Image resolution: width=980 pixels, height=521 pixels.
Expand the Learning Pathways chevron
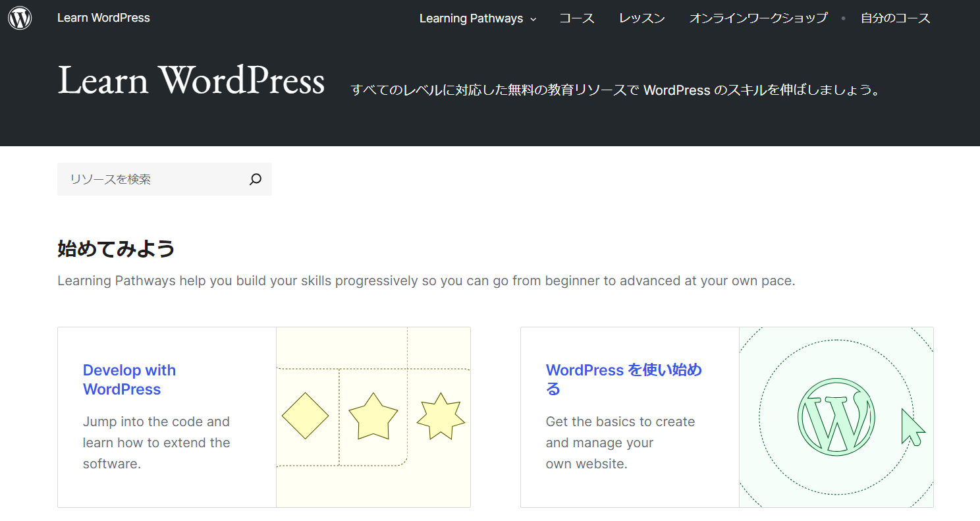pos(533,19)
